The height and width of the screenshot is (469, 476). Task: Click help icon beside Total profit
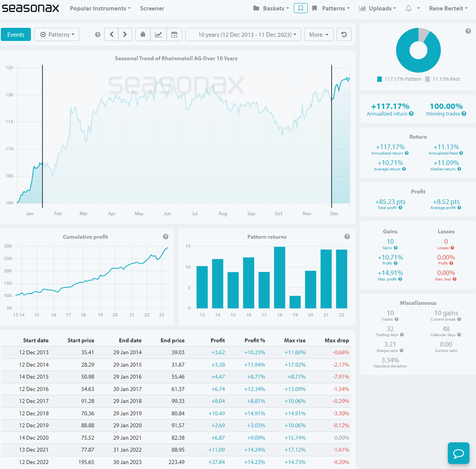(x=400, y=207)
